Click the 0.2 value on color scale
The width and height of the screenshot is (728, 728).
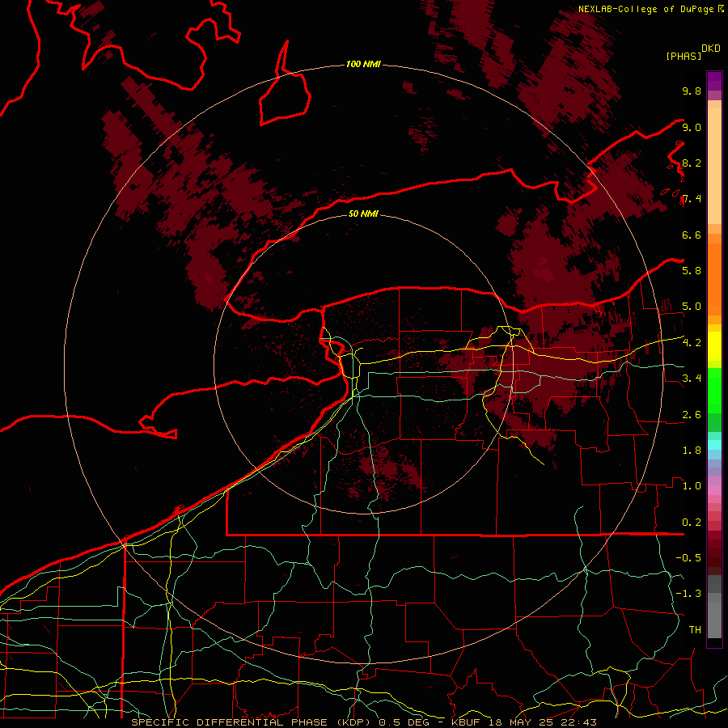coord(692,523)
